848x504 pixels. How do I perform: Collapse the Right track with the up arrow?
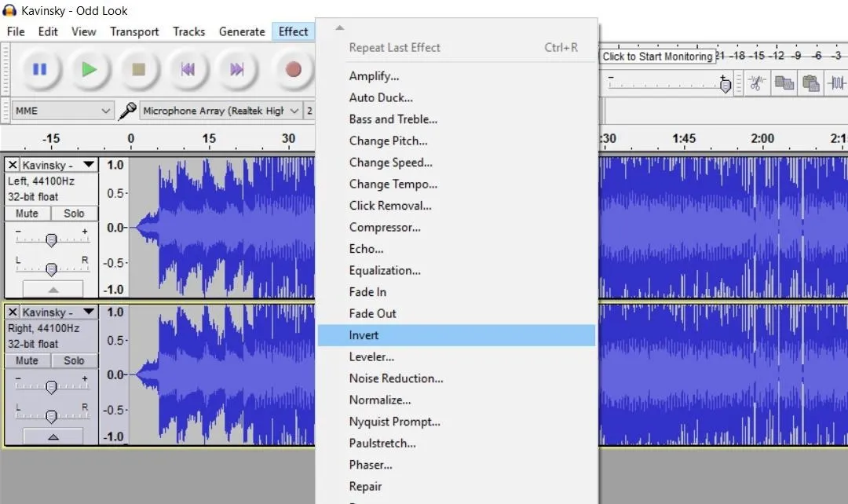point(53,436)
